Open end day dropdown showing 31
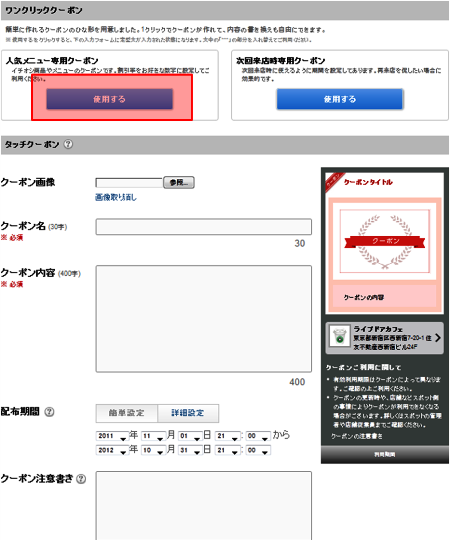The image size is (450, 540). coord(190,450)
